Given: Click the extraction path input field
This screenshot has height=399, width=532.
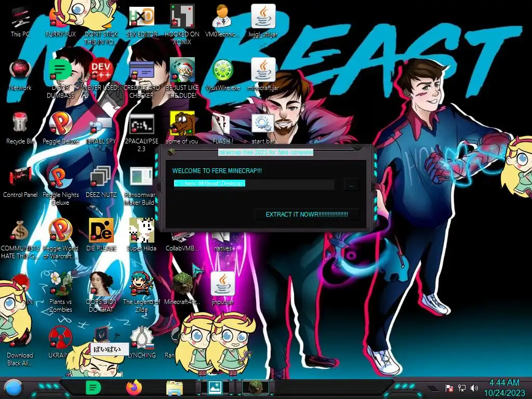Looking at the screenshot, I should (254, 183).
